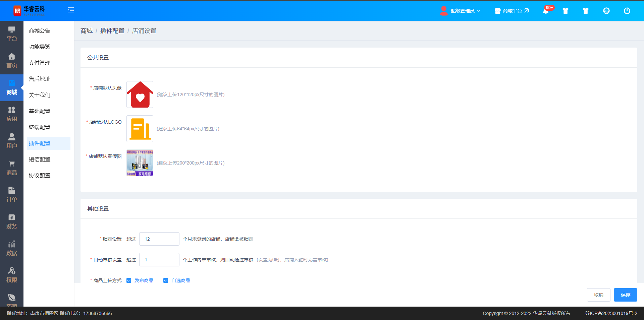Click the 插件配置 breadcrumb link
This screenshot has width=644, height=320.
(x=112, y=31)
